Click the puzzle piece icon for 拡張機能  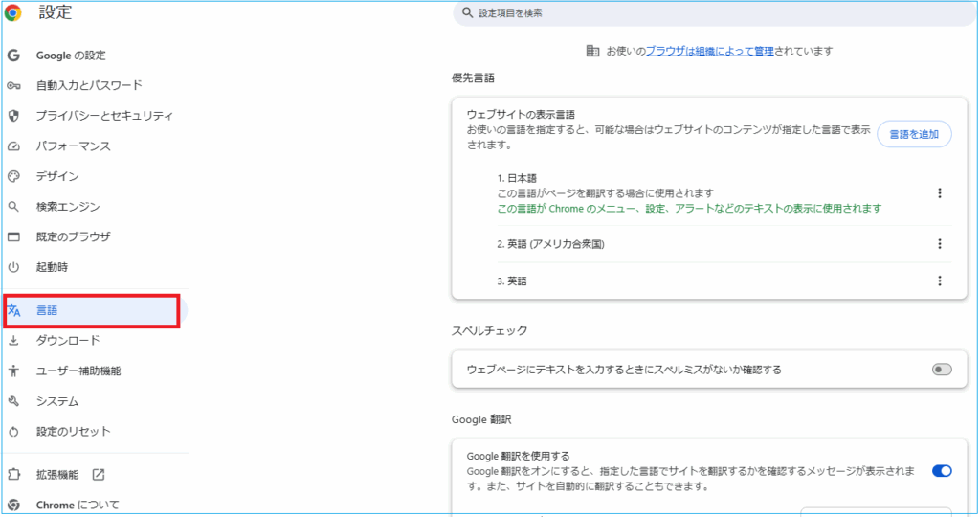pos(13,475)
